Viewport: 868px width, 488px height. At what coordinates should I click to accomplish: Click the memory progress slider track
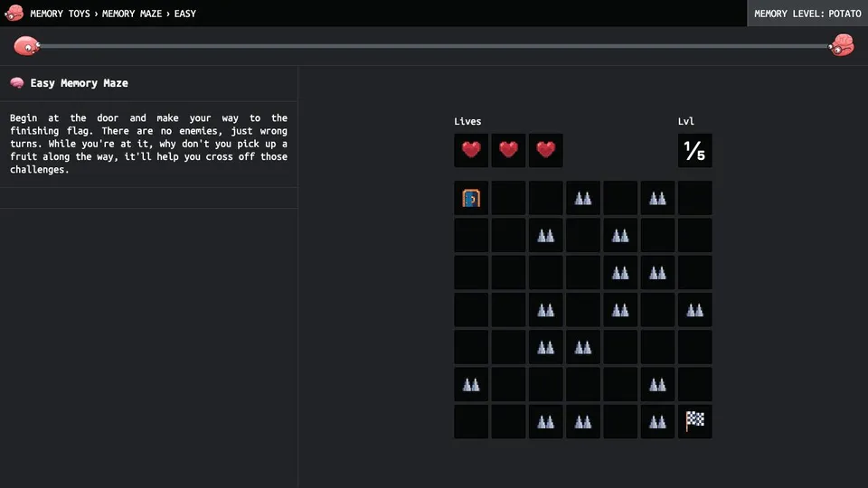434,46
